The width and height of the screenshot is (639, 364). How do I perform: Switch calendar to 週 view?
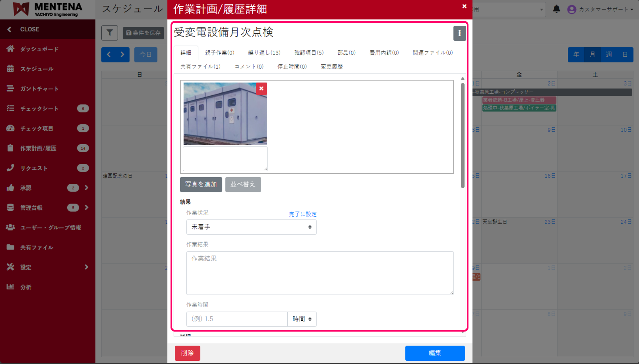pyautogui.click(x=608, y=55)
